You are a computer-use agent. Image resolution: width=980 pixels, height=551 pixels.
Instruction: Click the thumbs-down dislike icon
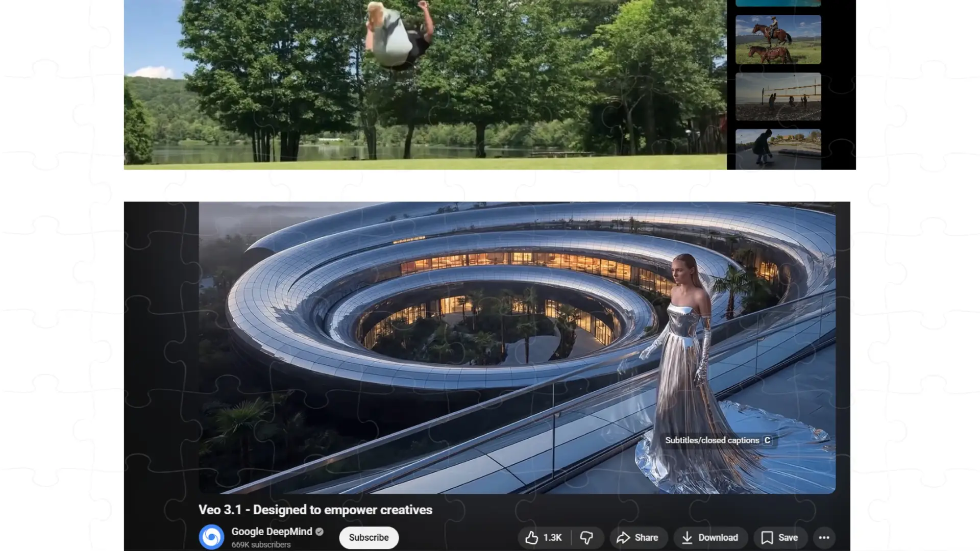(586, 537)
